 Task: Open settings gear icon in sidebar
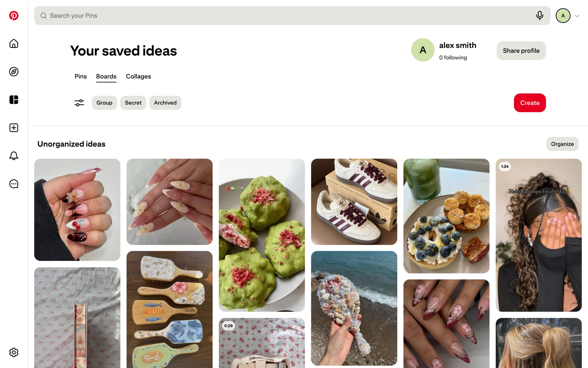pos(14,352)
